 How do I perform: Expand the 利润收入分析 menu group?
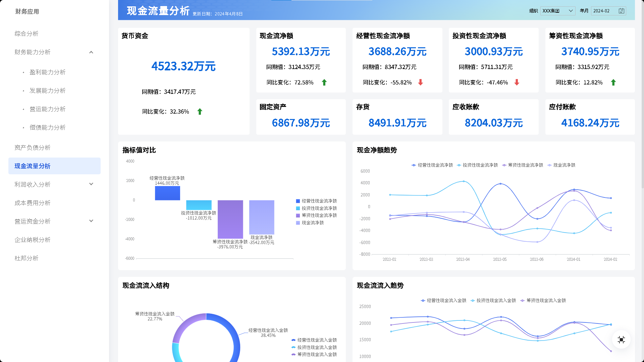91,184
